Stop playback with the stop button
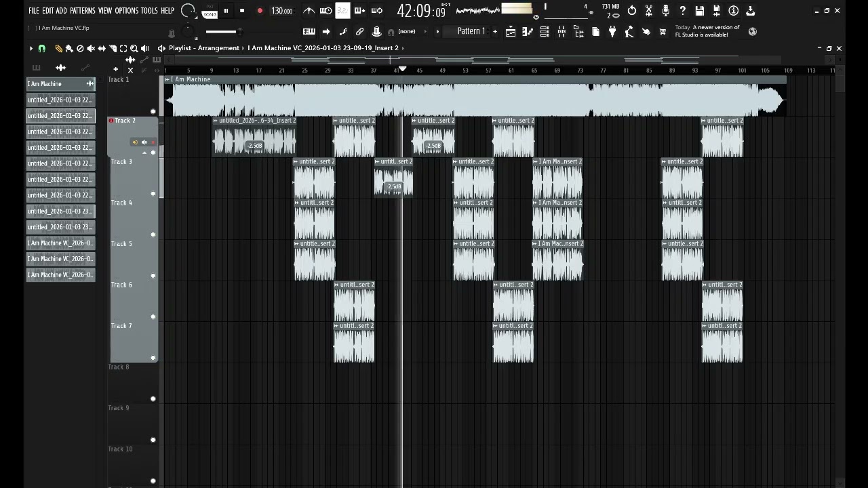The height and width of the screenshot is (488, 868). coord(242,11)
